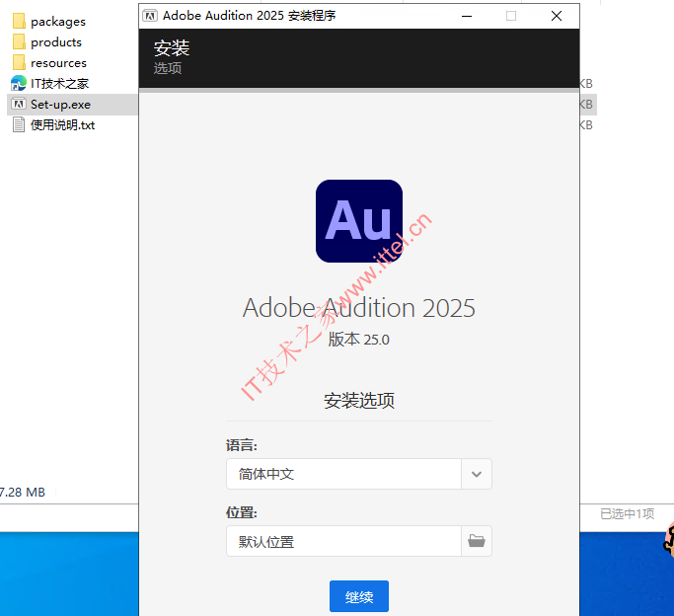Image resolution: width=674 pixels, height=616 pixels.
Task: Minimize the Adobe Audition installer window
Action: click(467, 16)
